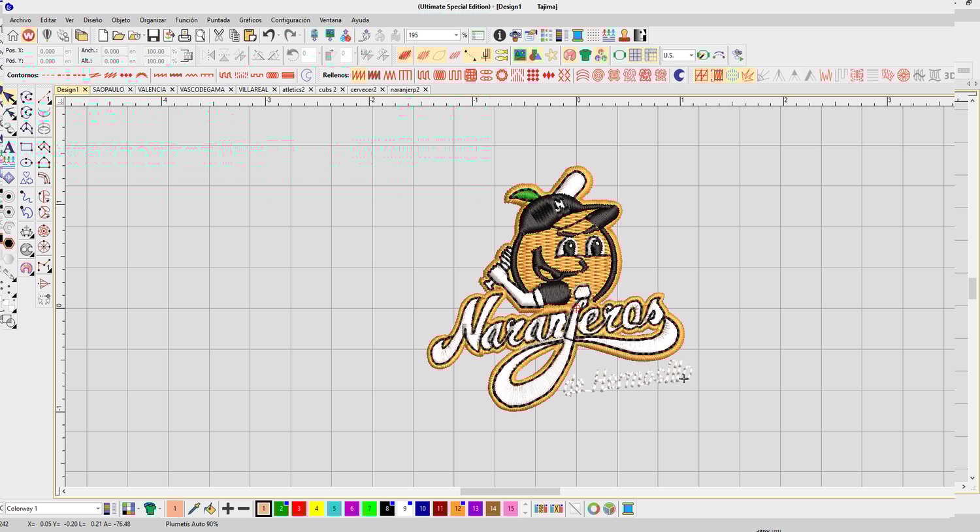The height and width of the screenshot is (532, 980).
Task: Switch to the VALENCIA design tab
Action: coord(152,89)
